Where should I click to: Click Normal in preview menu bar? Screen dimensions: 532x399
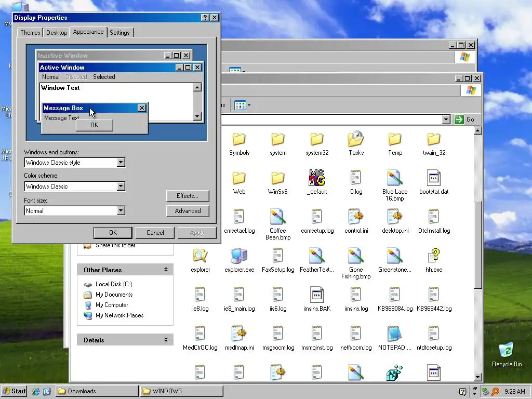(51, 77)
